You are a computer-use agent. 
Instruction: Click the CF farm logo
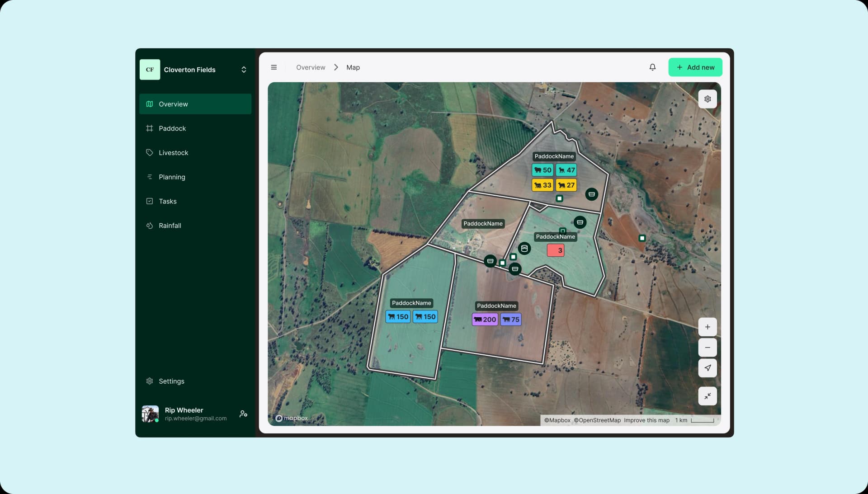pyautogui.click(x=150, y=70)
